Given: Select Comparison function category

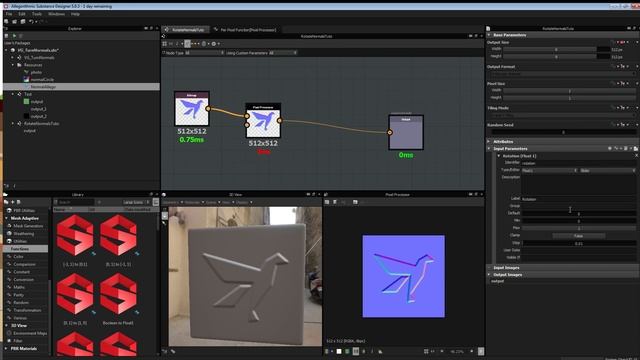Looking at the screenshot, I should click(24, 264).
